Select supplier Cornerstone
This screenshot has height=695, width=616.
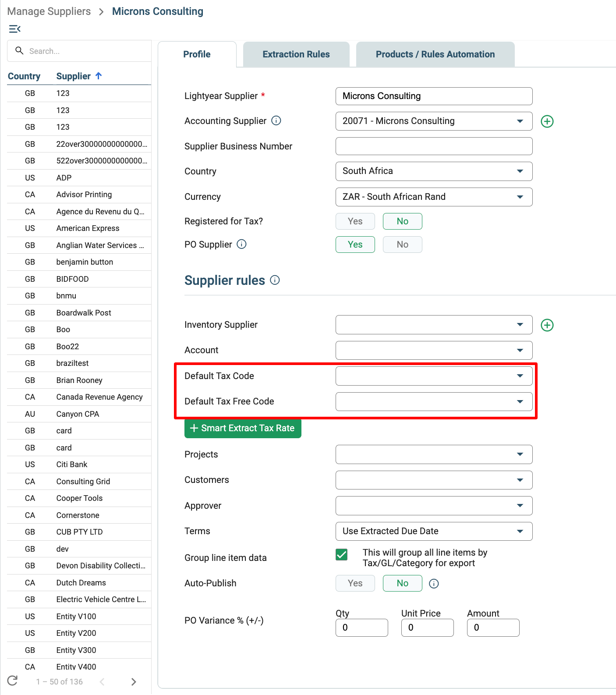pos(79,515)
